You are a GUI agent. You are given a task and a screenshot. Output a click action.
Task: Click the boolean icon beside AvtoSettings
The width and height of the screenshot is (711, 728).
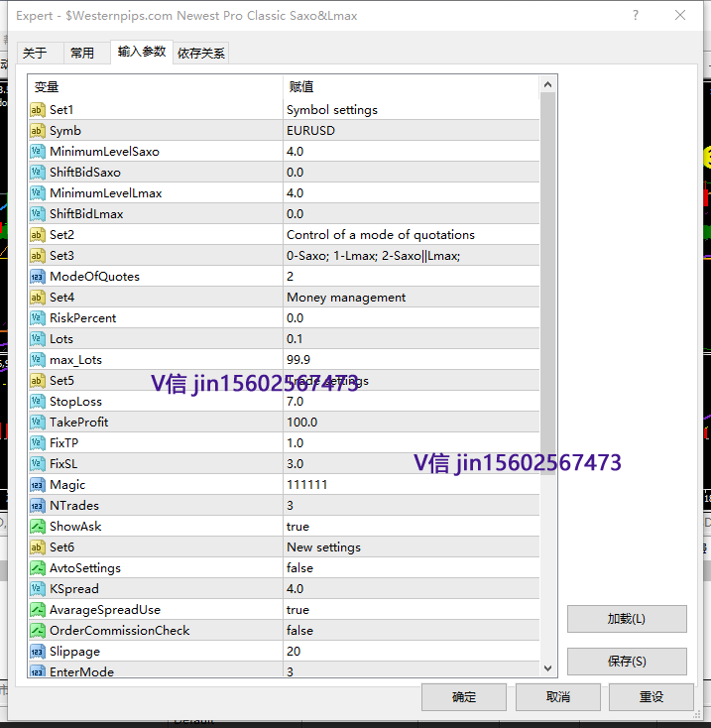coord(38,568)
